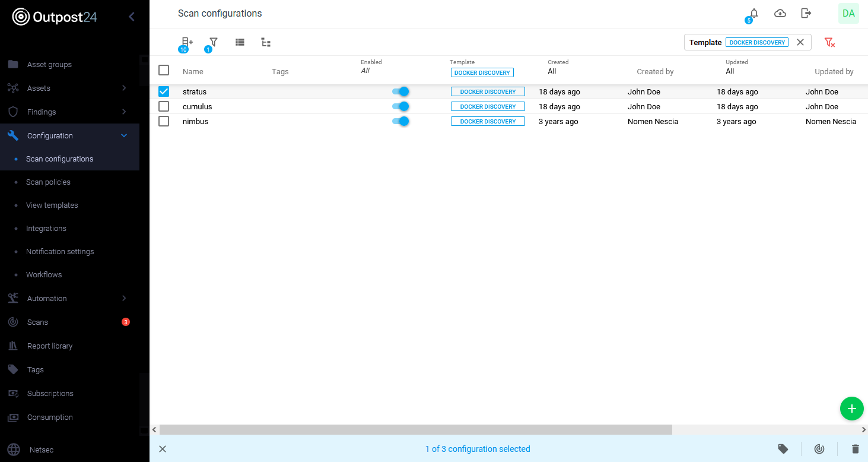Tick the select-all header checkbox

[x=164, y=70]
